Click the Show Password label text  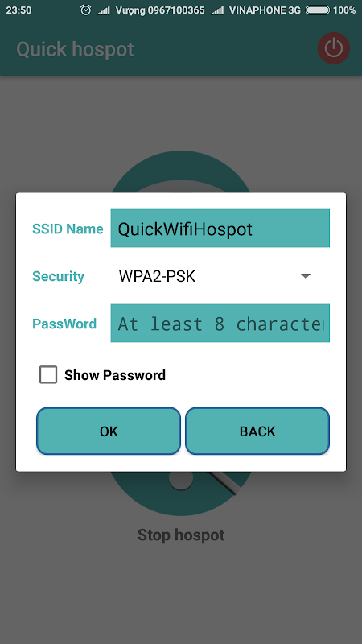point(115,375)
